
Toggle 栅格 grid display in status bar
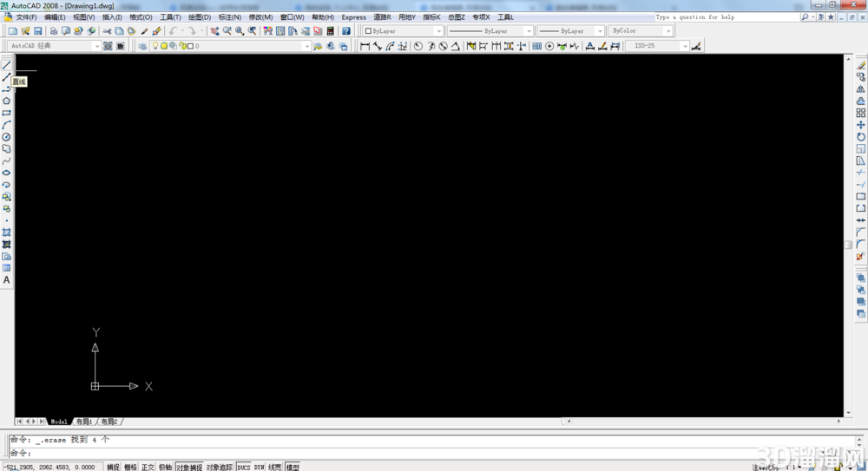[x=131, y=468]
